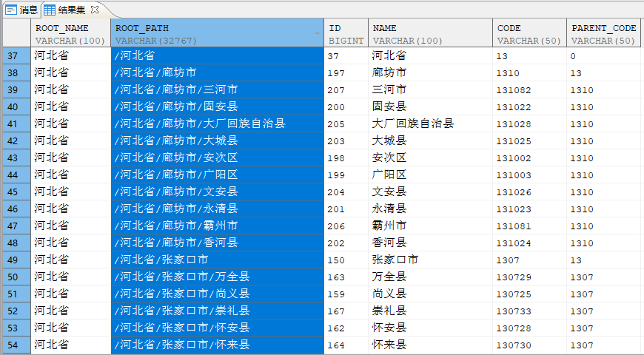This screenshot has height=355, width=644.
Task: Click CODE cell 130729
Action: click(x=529, y=277)
